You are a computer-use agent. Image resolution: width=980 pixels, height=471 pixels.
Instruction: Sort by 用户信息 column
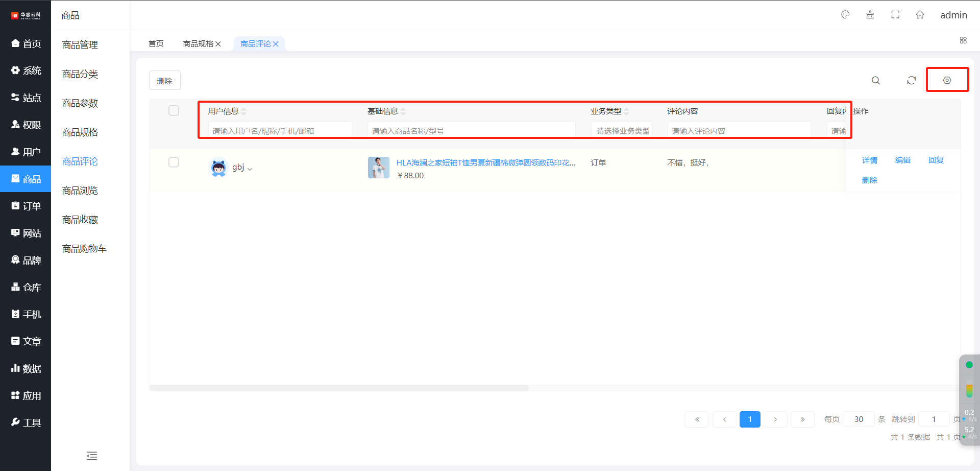point(244,111)
